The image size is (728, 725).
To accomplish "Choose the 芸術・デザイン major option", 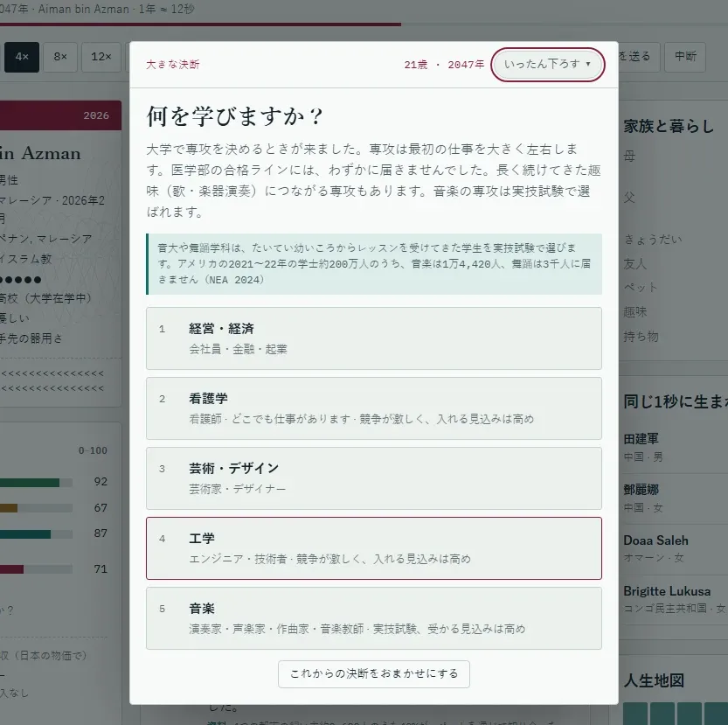I will pyautogui.click(x=374, y=478).
